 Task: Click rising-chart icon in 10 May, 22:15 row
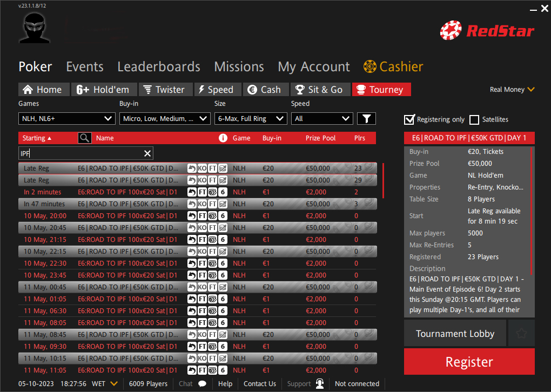(223, 252)
